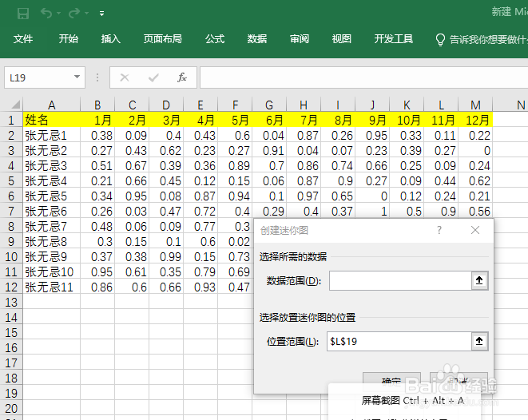
Task: Switch to the 公式 ribbon tab
Action: (215, 39)
